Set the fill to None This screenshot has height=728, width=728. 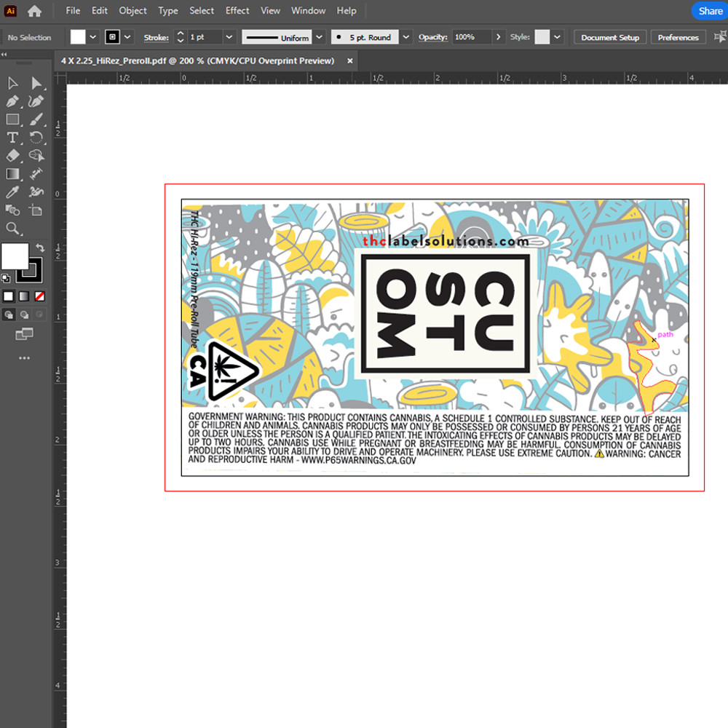click(40, 296)
